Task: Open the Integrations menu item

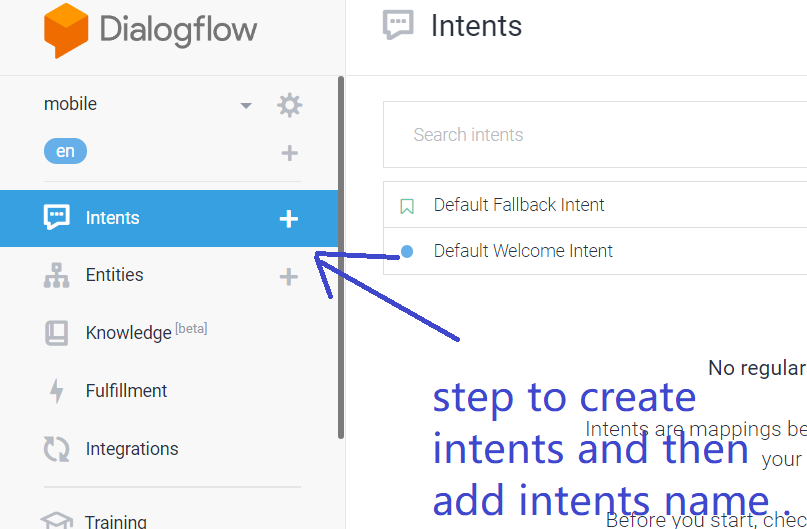Action: coord(132,449)
